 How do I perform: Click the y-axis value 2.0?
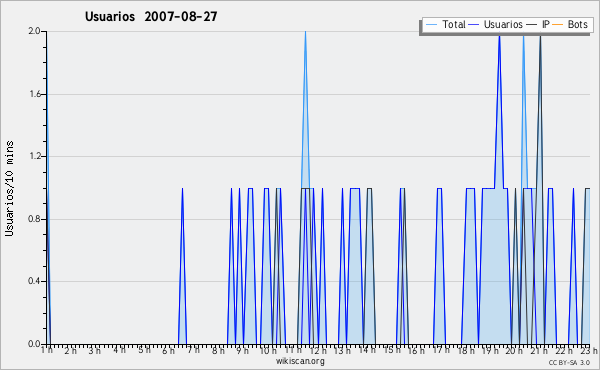34,31
